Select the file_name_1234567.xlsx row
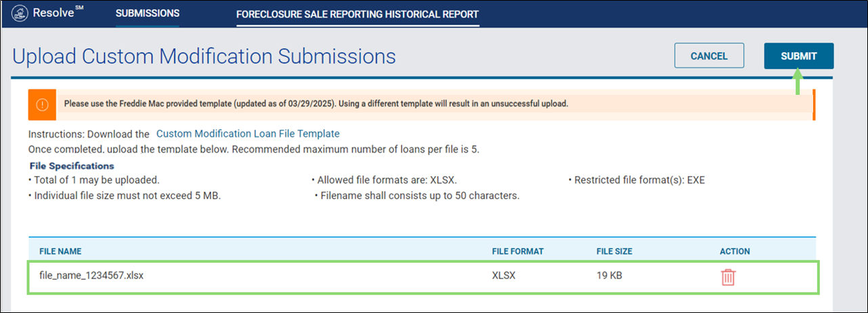 coord(423,277)
